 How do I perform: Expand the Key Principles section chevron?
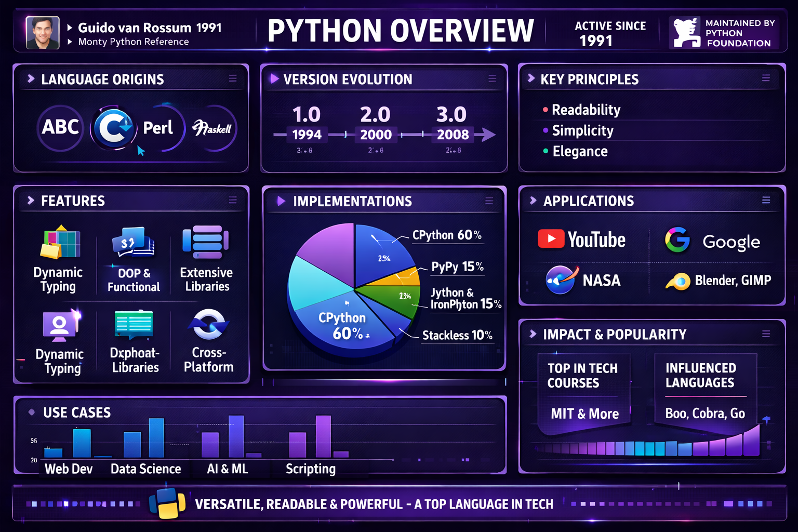pyautogui.click(x=531, y=78)
